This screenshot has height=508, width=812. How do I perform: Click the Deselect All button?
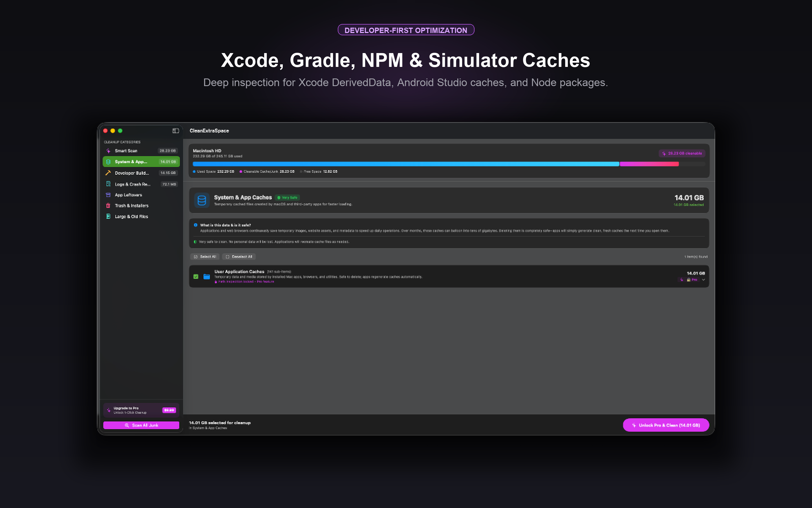pyautogui.click(x=239, y=257)
